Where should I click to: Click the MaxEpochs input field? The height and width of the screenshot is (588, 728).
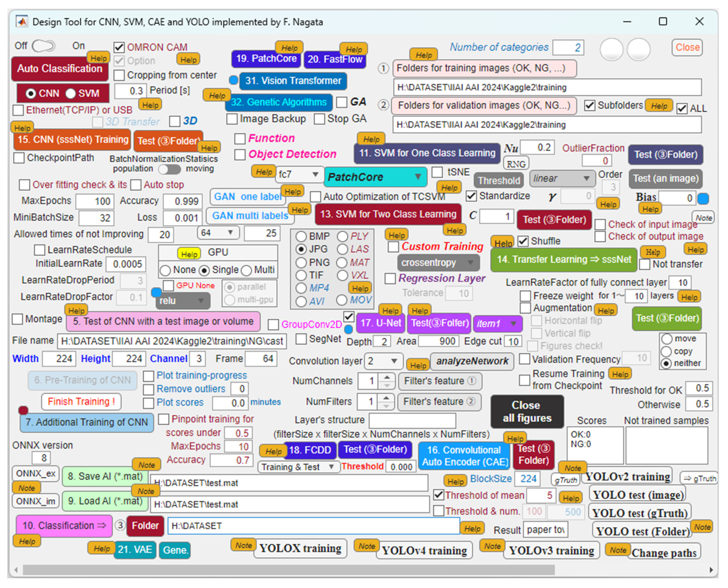point(95,201)
